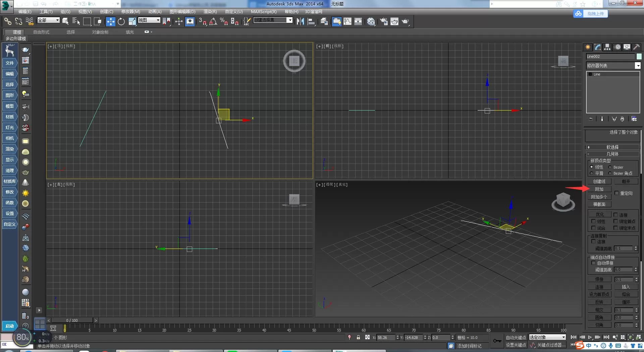Switch to the Create panel star icon
The image size is (644, 352).
[x=588, y=47]
